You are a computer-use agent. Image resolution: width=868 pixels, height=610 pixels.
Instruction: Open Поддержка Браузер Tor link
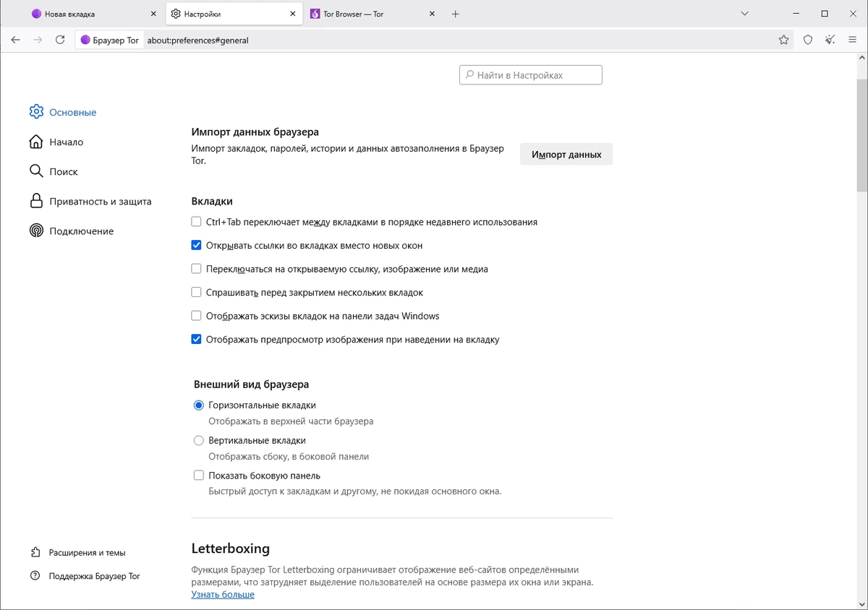(x=94, y=576)
